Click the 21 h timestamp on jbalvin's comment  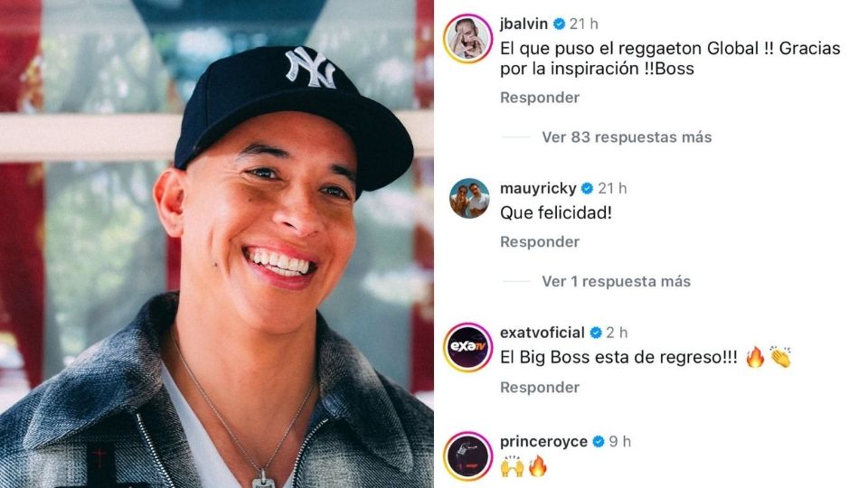click(x=584, y=23)
